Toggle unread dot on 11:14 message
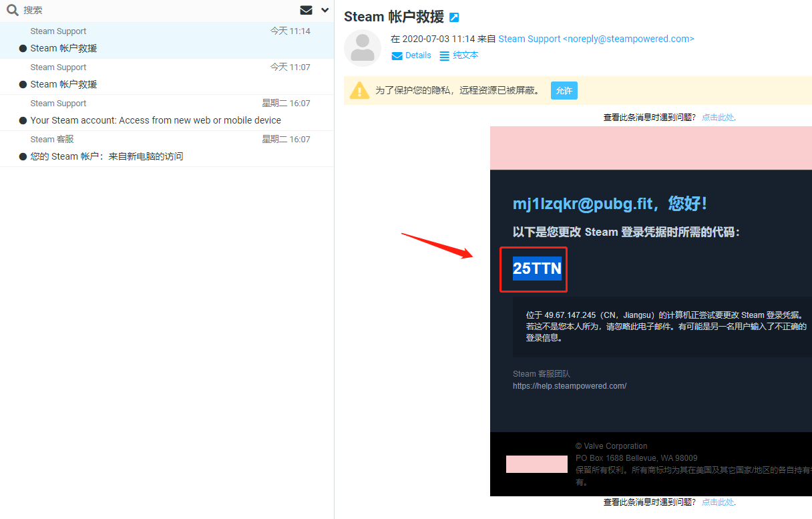 (x=23, y=48)
